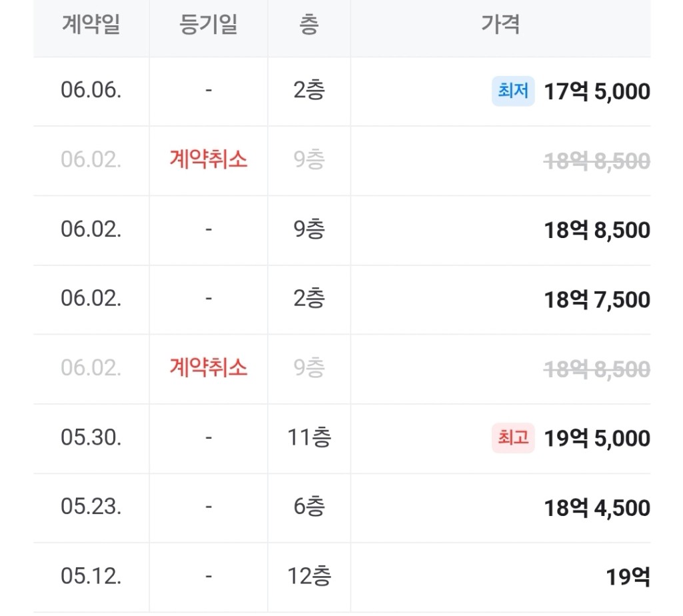Click the 19억 price in the last row
This screenshot has width=683, height=616.
tap(628, 577)
